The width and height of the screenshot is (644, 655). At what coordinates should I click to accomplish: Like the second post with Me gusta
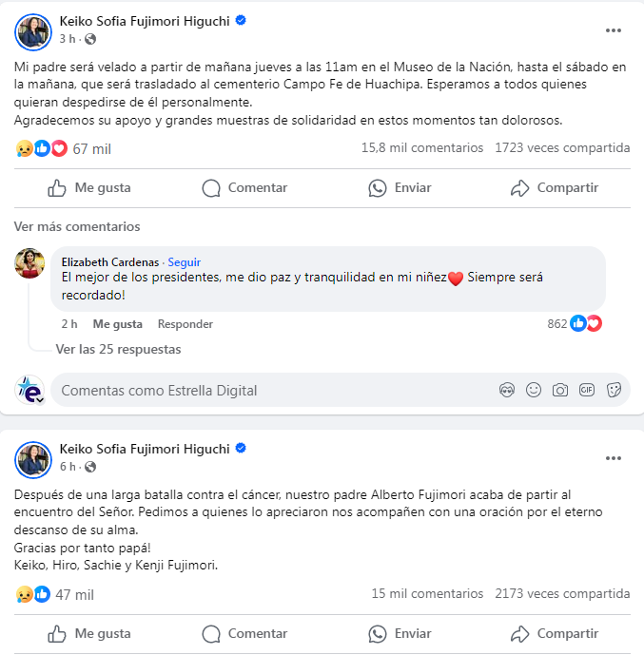[89, 634]
